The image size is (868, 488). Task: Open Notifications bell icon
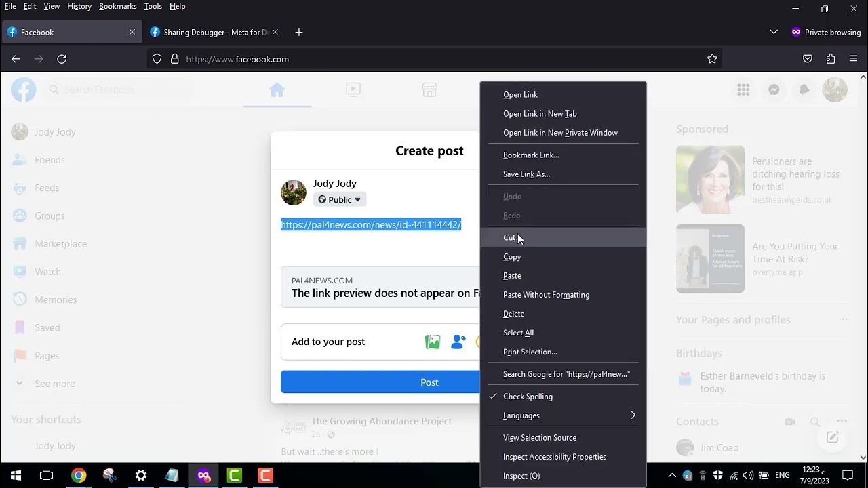[804, 89]
